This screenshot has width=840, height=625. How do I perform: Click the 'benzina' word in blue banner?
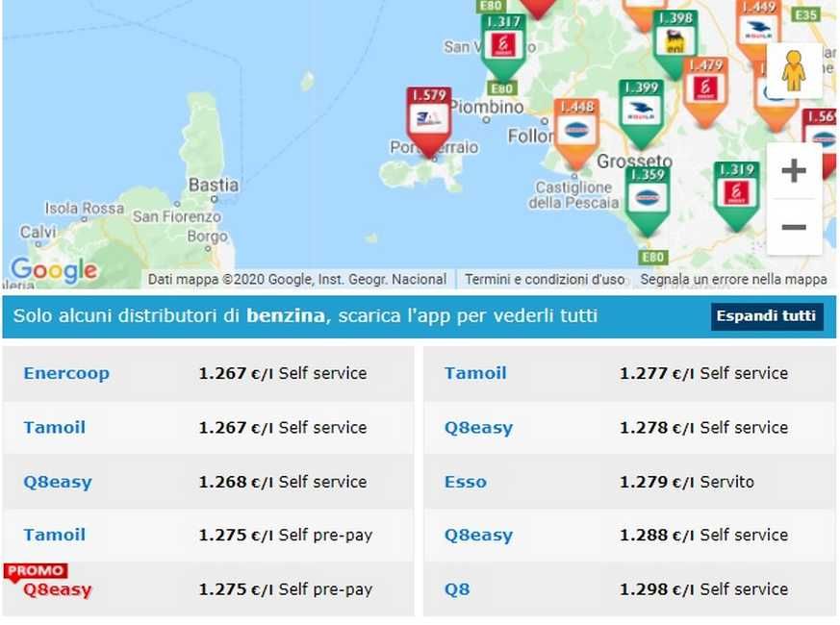pos(286,316)
